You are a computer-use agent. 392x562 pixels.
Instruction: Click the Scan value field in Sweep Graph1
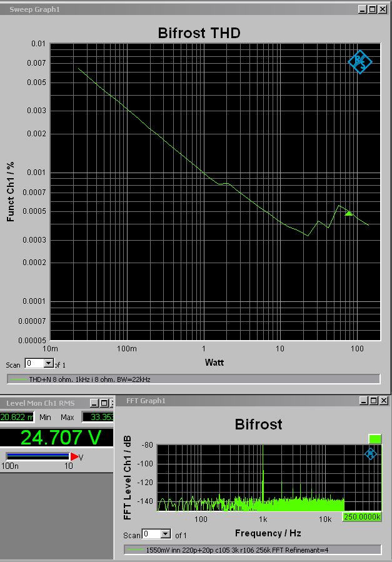[35, 363]
